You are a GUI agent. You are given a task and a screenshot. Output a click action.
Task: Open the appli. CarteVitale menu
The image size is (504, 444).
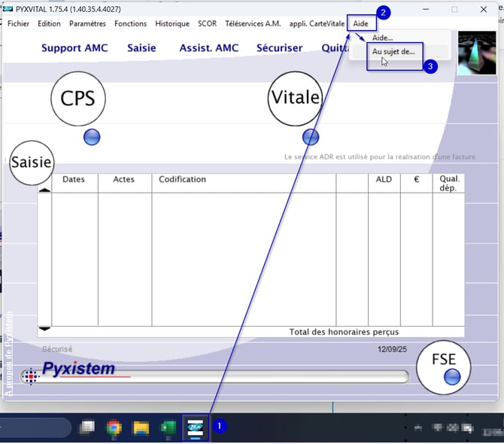[317, 24]
